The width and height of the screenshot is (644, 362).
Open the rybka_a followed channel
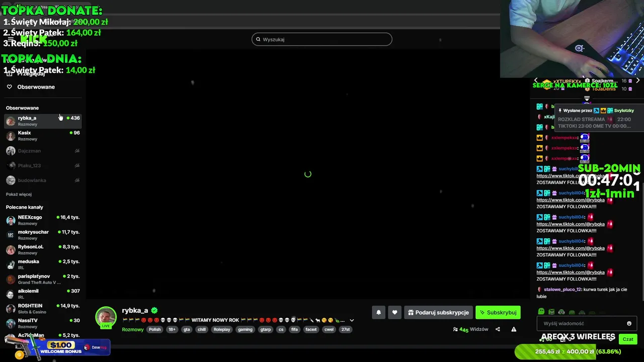click(x=42, y=121)
